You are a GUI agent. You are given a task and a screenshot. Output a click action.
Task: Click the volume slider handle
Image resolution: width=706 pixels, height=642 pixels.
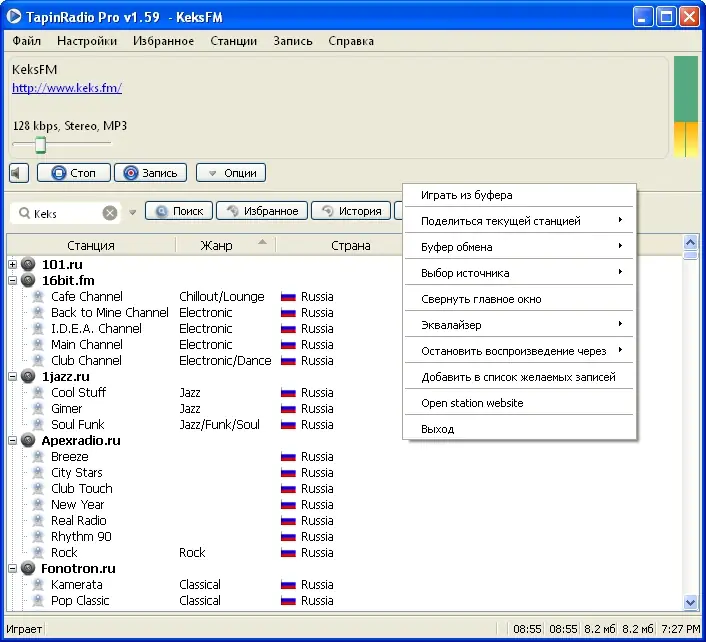[41, 145]
